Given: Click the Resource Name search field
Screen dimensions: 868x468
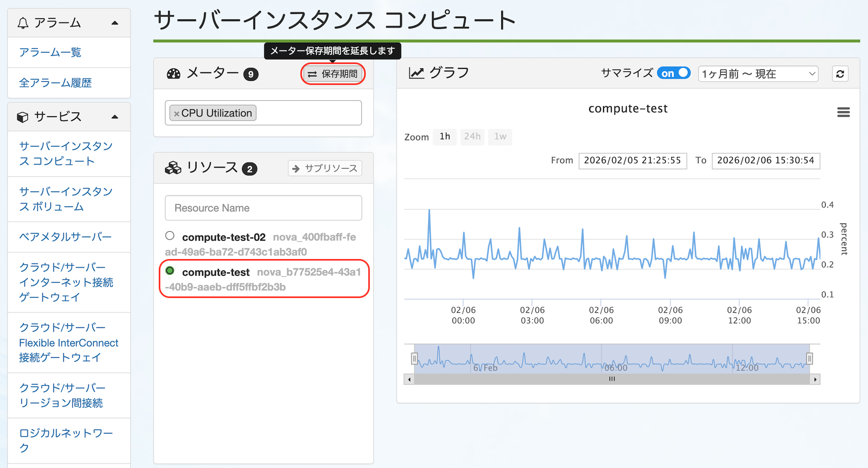Looking at the screenshot, I should click(x=263, y=208).
